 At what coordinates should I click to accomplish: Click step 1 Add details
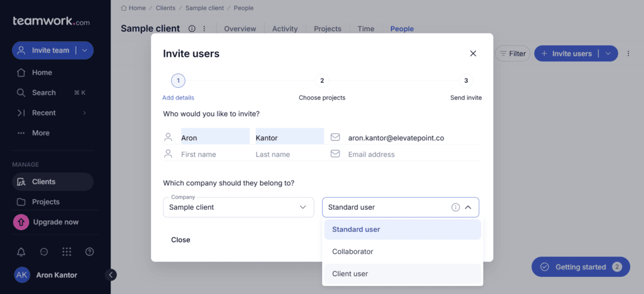[x=178, y=88]
